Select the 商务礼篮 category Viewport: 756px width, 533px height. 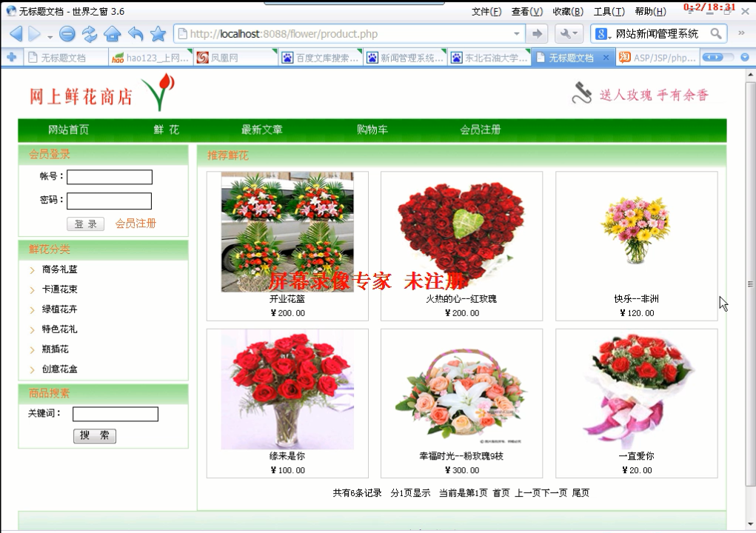pyautogui.click(x=59, y=269)
